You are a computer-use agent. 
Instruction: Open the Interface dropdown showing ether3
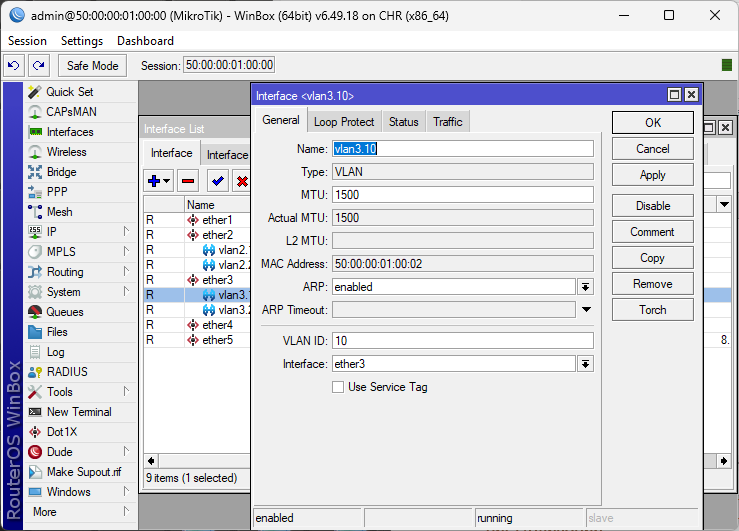(x=585, y=365)
